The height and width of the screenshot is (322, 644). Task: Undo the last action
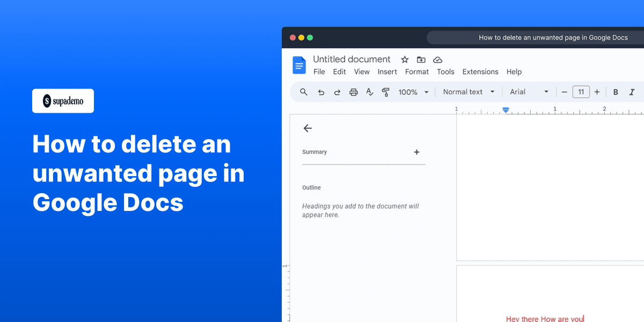pyautogui.click(x=321, y=92)
